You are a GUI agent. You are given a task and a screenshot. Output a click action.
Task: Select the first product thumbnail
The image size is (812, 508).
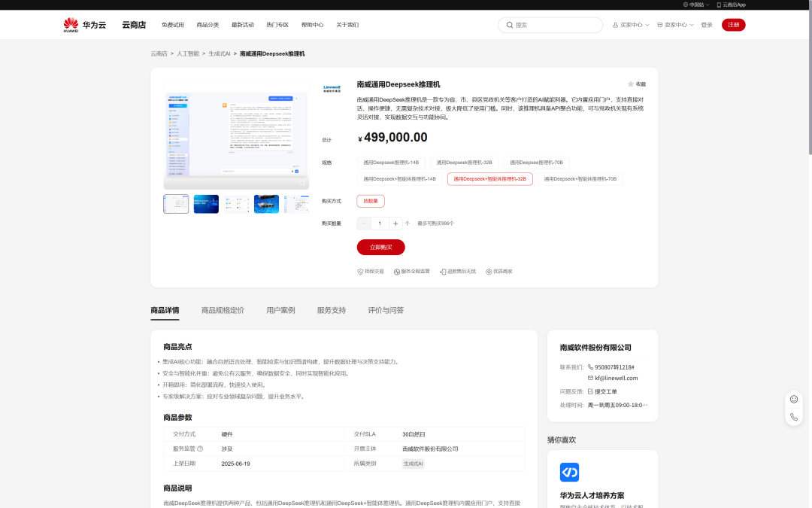point(176,204)
